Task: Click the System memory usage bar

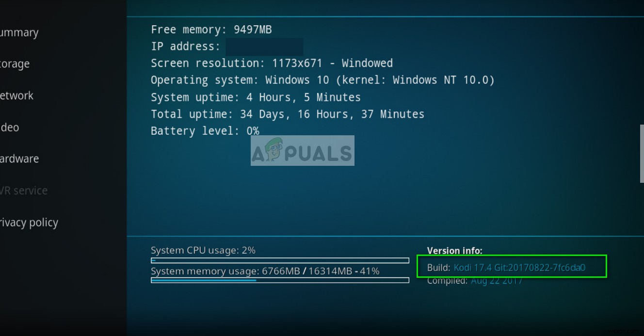Action: coord(279,280)
